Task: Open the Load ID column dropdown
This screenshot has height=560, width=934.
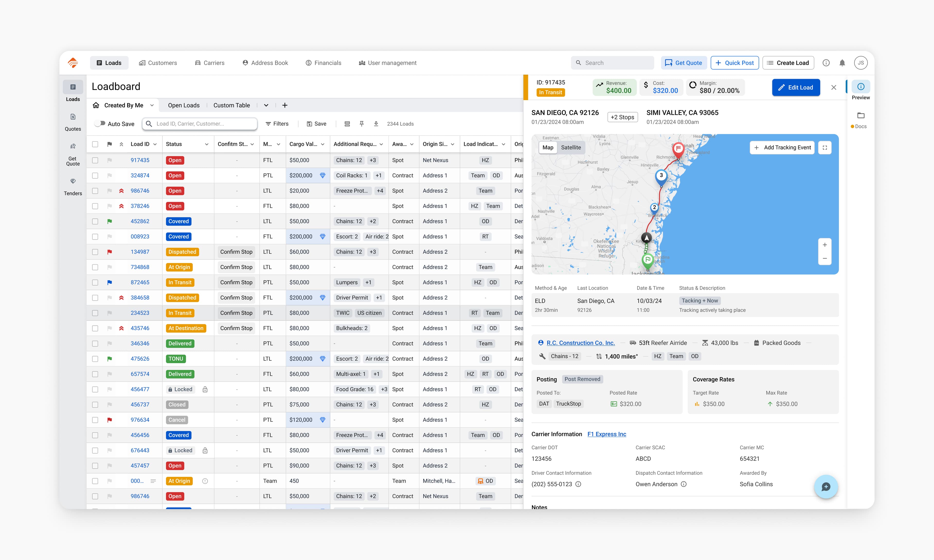Action: (155, 144)
